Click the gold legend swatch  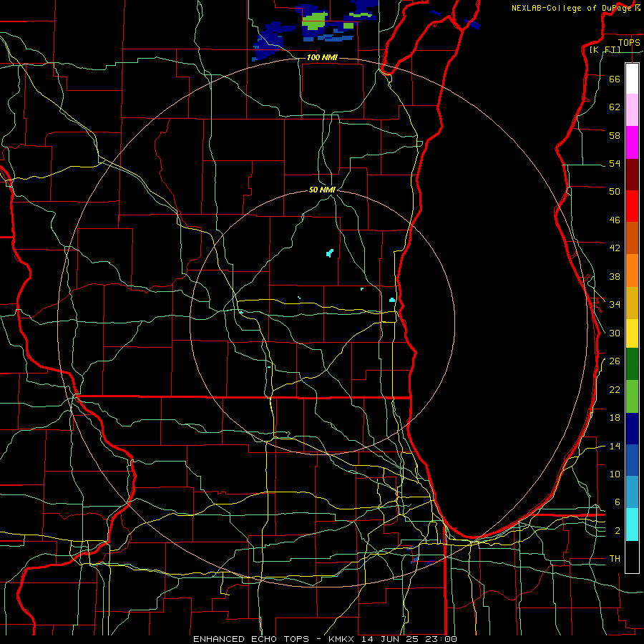click(x=632, y=303)
